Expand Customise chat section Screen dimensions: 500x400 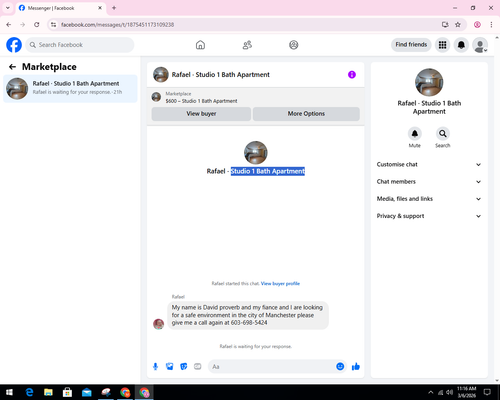(x=429, y=164)
